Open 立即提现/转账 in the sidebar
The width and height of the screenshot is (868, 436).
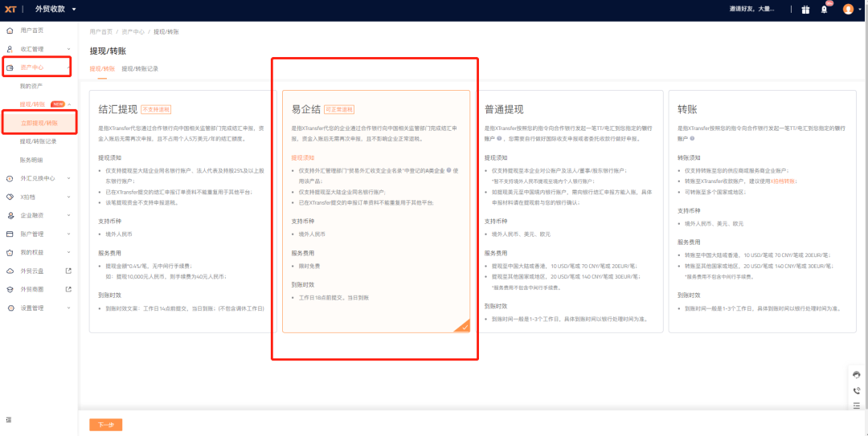[39, 123]
